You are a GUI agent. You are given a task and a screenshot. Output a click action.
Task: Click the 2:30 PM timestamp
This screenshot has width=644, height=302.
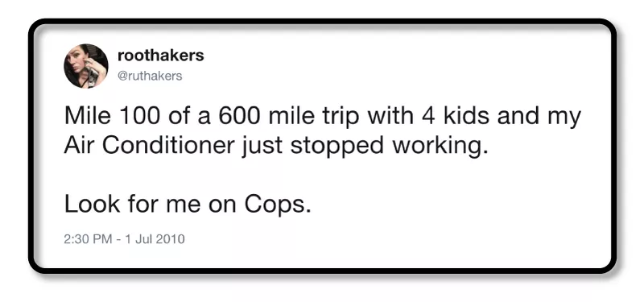point(88,239)
